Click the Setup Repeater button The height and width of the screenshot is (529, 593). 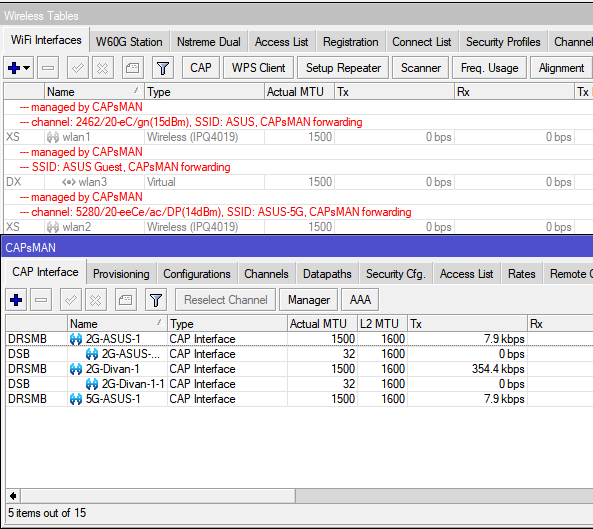coord(343,68)
